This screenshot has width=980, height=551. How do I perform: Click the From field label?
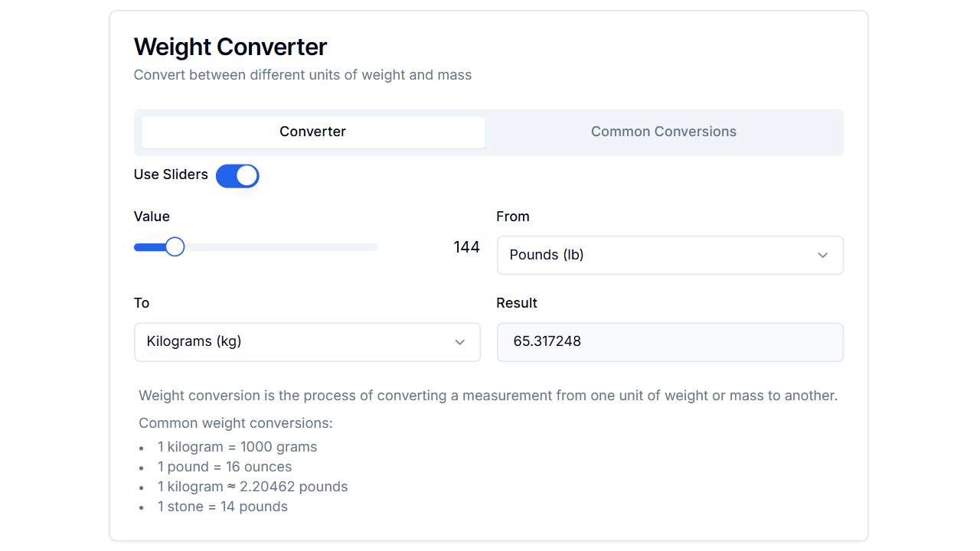[512, 217]
